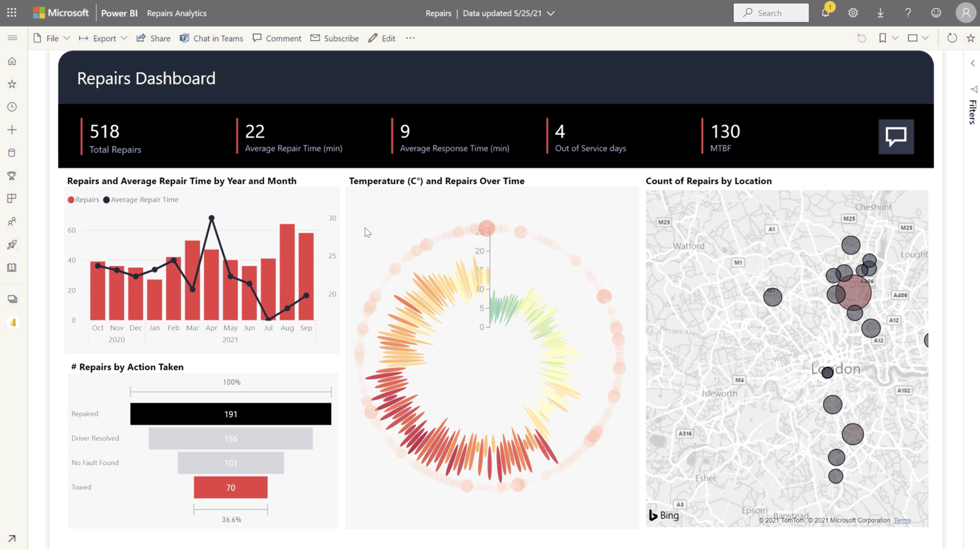This screenshot has width=980, height=550.
Task: Open the Terms link on map
Action: tap(902, 521)
